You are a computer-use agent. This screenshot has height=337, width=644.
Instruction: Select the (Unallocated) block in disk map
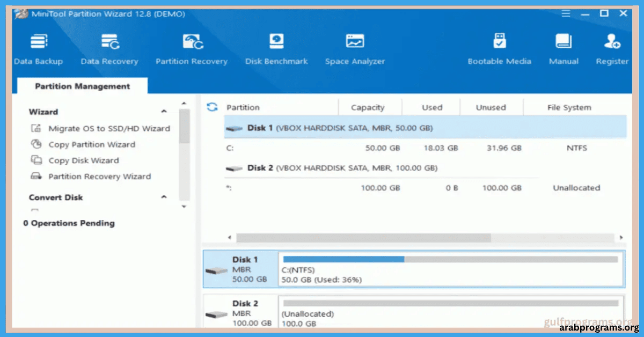[451, 312]
